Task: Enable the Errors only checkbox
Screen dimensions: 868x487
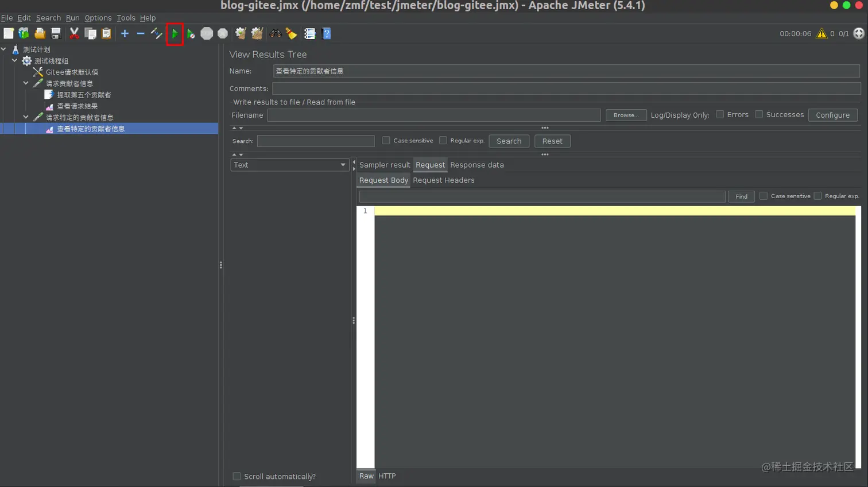Action: [720, 115]
